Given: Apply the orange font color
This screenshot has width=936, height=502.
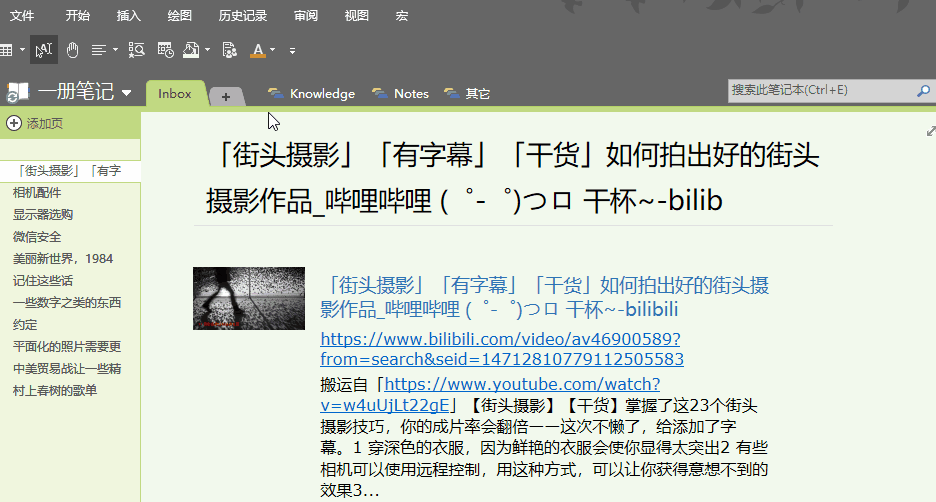Looking at the screenshot, I should (x=257, y=50).
